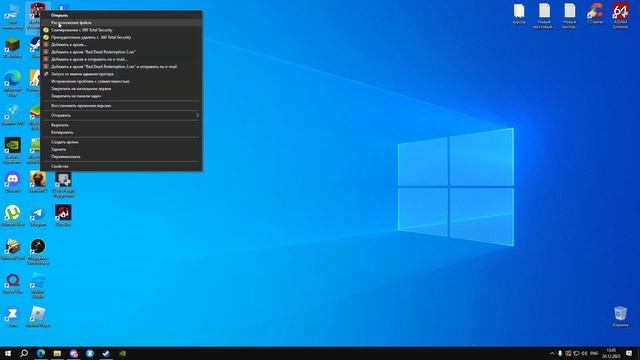Open the Корзина recycle bin icon
This screenshot has width=640, height=360.
pos(620,317)
